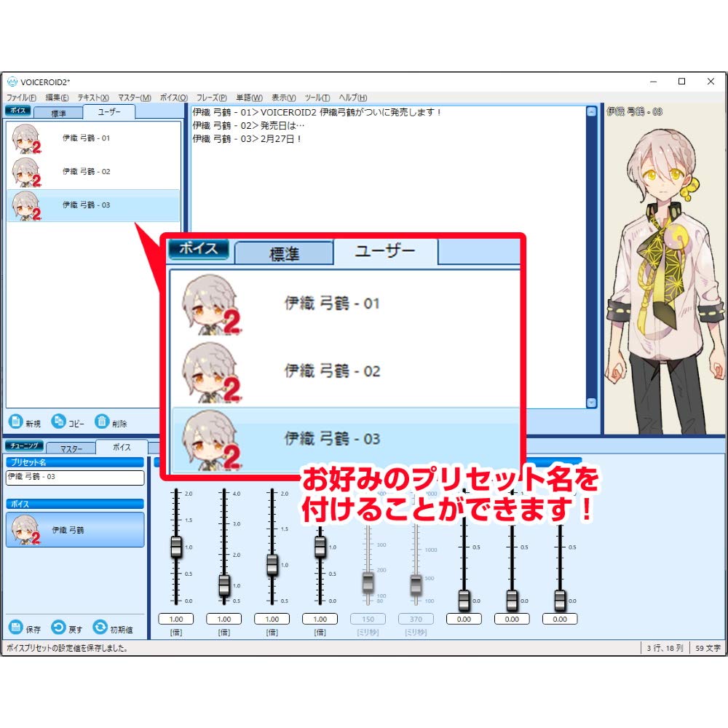
Task: Click the プリセット名 name input field
Action: tap(73, 478)
